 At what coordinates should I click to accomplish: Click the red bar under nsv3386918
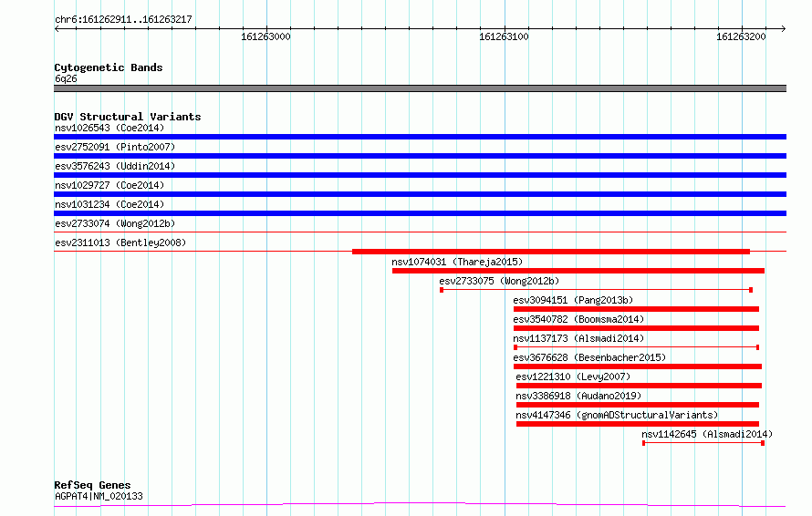click(x=638, y=405)
